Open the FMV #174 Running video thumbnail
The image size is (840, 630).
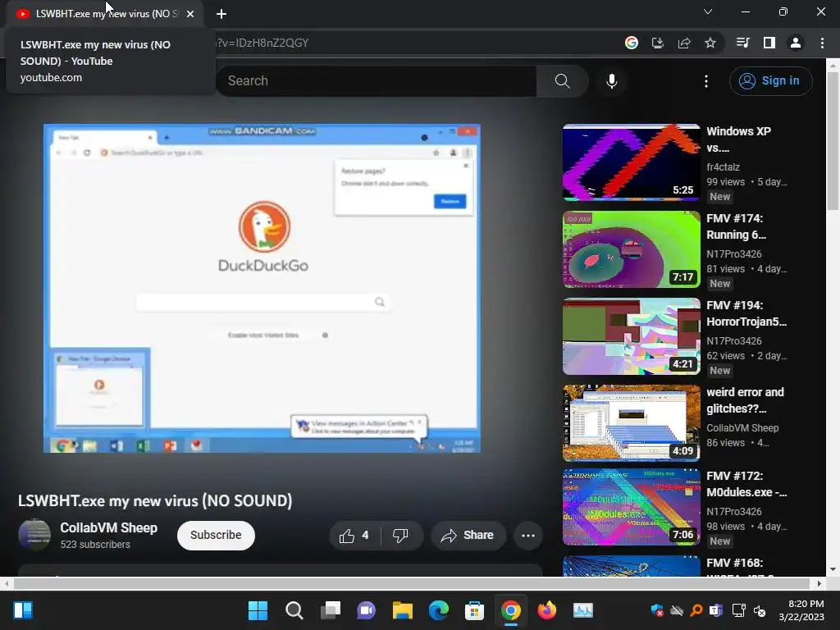631,249
